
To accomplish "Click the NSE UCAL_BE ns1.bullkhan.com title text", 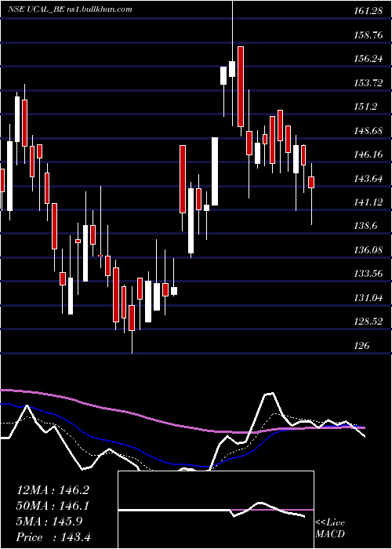I will point(70,9).
